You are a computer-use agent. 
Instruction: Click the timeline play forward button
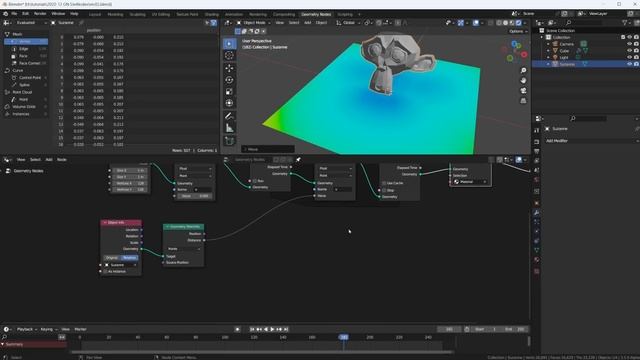click(272, 329)
